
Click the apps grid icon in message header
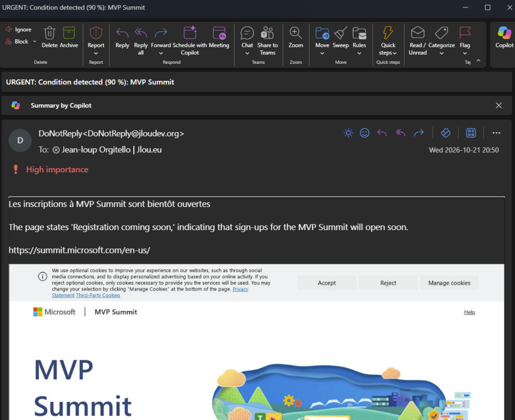[471, 133]
